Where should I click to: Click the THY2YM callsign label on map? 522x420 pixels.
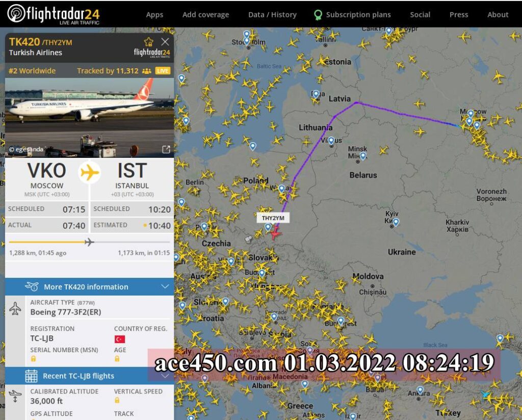coord(273,218)
